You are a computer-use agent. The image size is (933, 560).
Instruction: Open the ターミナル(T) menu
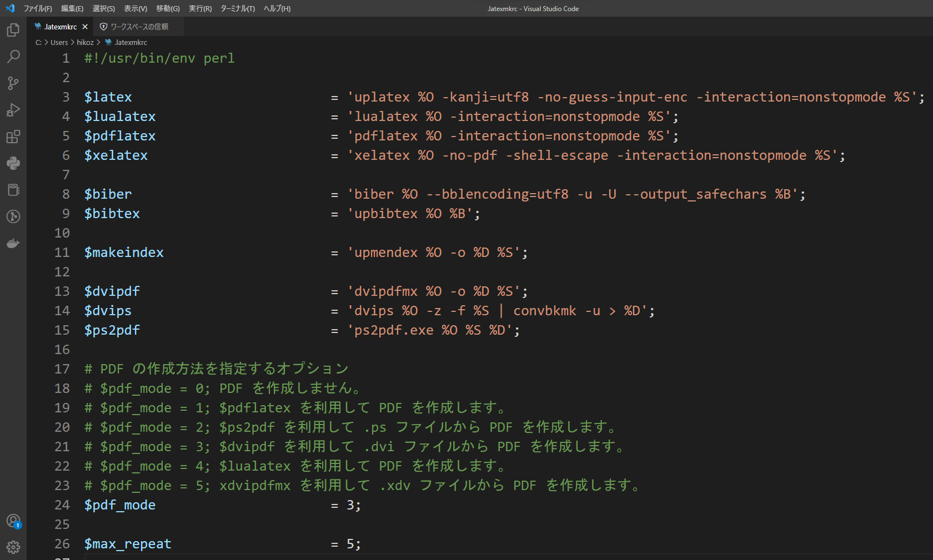(238, 8)
